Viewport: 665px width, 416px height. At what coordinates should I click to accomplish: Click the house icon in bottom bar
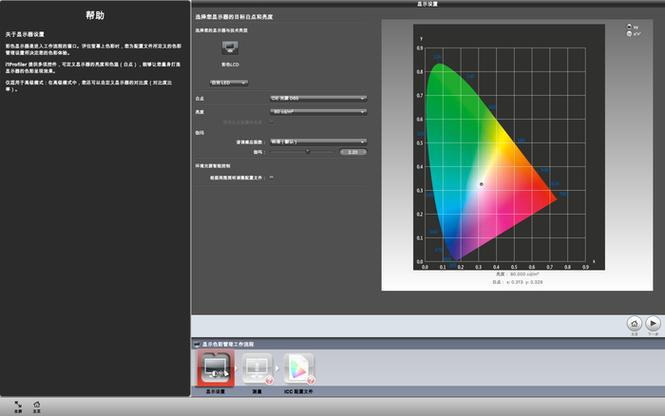tap(37, 405)
